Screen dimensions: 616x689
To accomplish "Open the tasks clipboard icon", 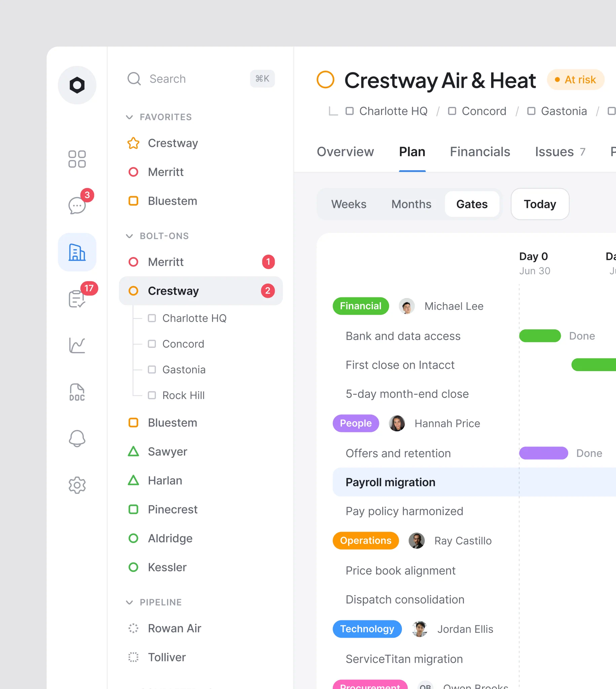I will coord(77,299).
